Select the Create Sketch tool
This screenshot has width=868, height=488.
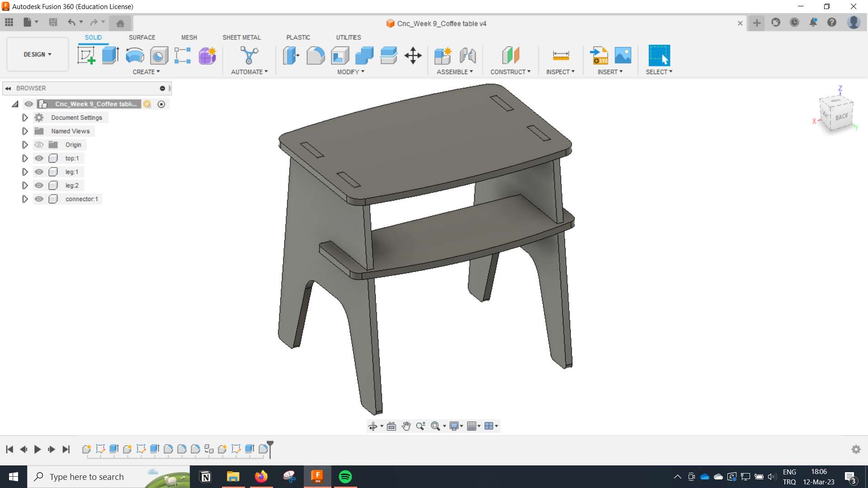click(x=86, y=56)
